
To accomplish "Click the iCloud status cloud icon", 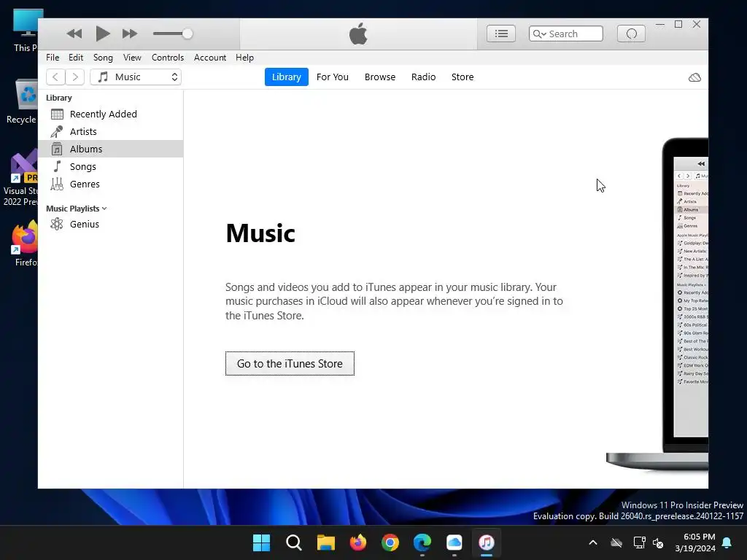I will pos(694,77).
